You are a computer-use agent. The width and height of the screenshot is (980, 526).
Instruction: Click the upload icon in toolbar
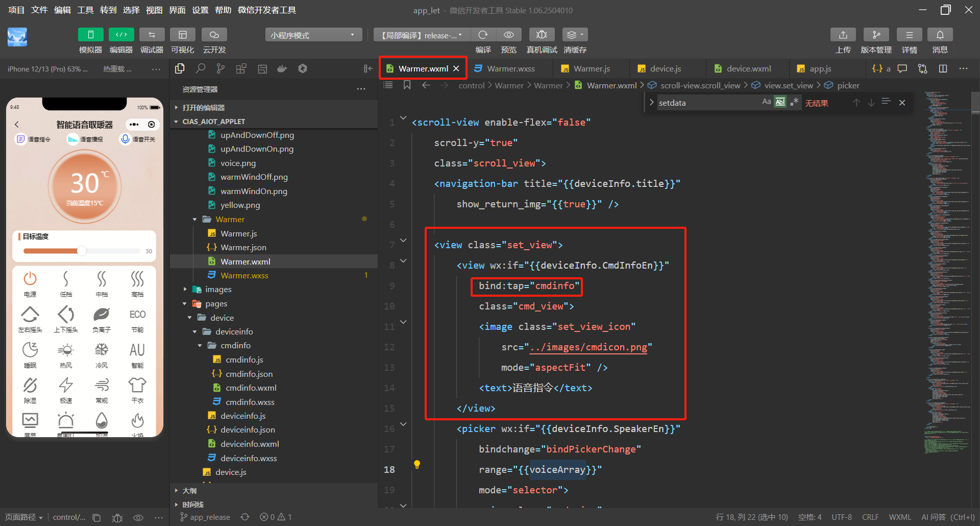point(843,35)
